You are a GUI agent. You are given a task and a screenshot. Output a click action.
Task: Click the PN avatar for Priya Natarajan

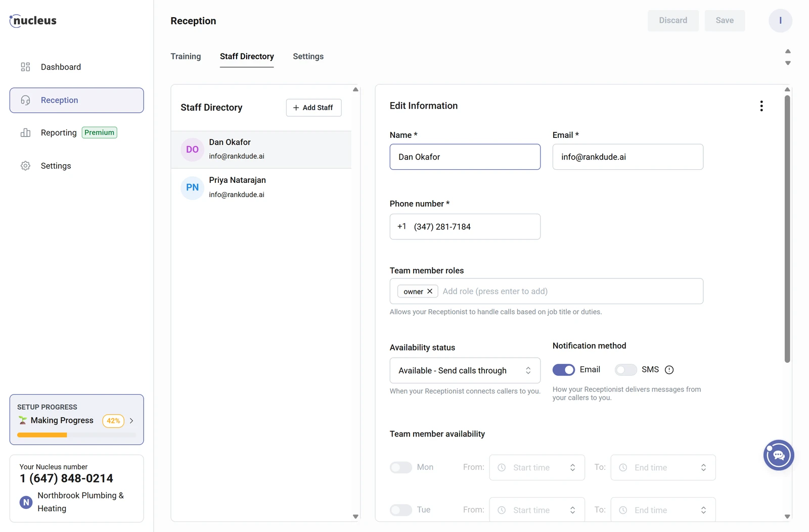[192, 187]
